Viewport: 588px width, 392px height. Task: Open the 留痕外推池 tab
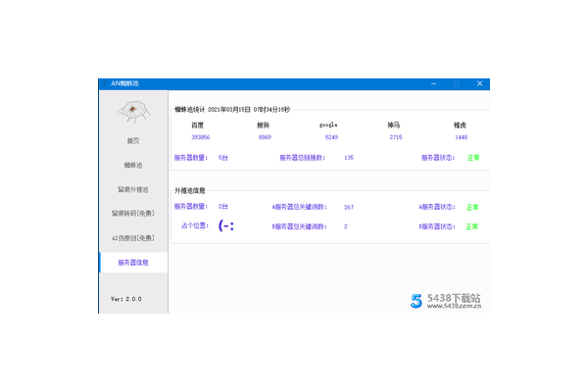(133, 188)
